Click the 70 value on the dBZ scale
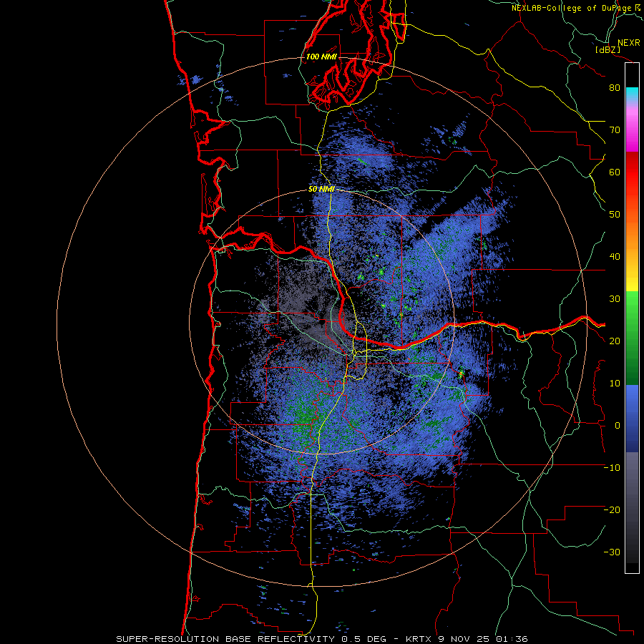Viewport: 644px width, 644px height. (x=615, y=130)
